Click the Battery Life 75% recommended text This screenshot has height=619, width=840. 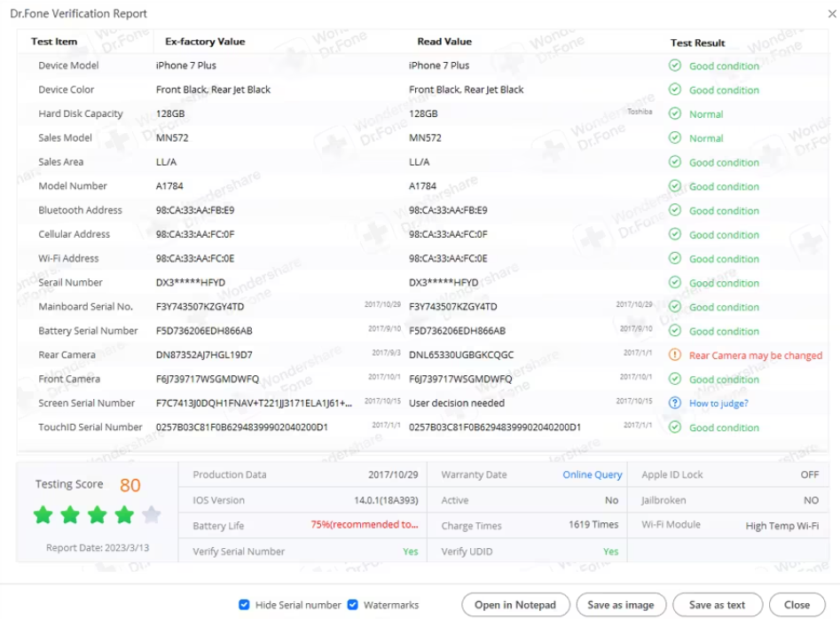pyautogui.click(x=365, y=525)
